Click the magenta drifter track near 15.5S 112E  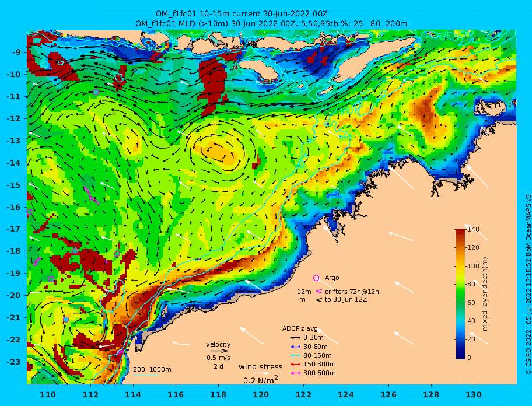coord(92,196)
